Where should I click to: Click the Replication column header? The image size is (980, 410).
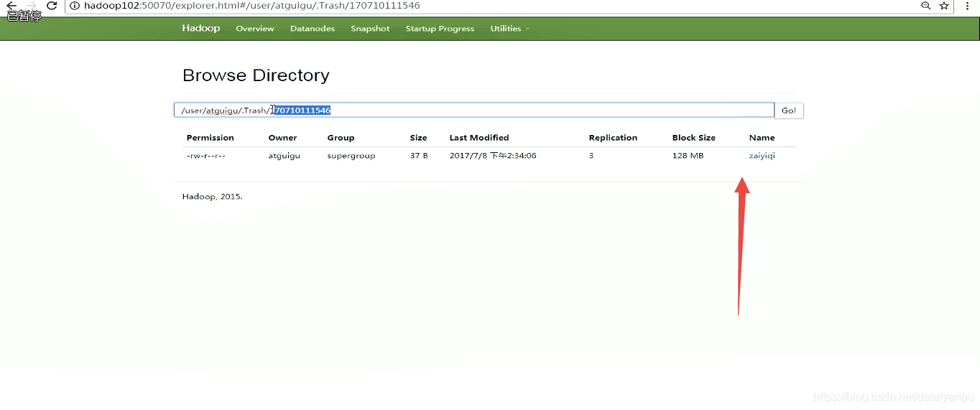(613, 138)
